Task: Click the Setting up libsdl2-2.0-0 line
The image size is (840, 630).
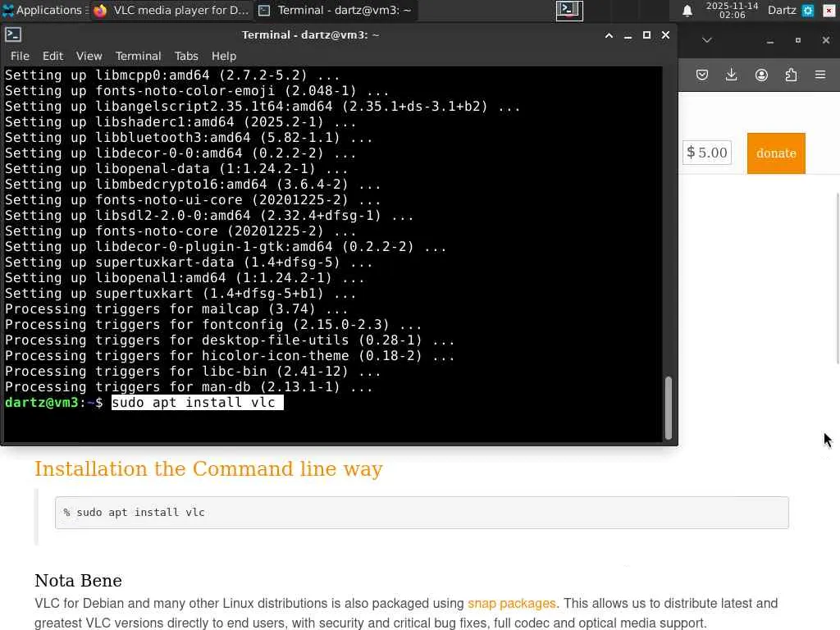Action: (x=209, y=216)
